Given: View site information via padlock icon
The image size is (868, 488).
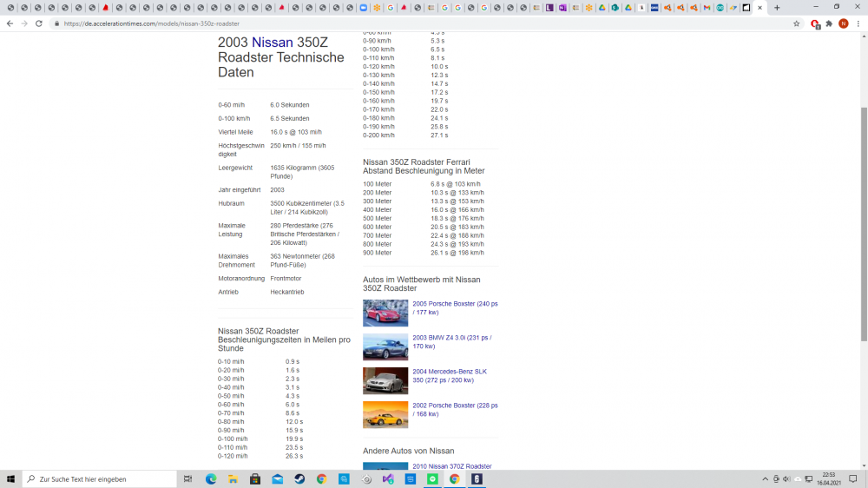Looking at the screenshot, I should coord(56,23).
